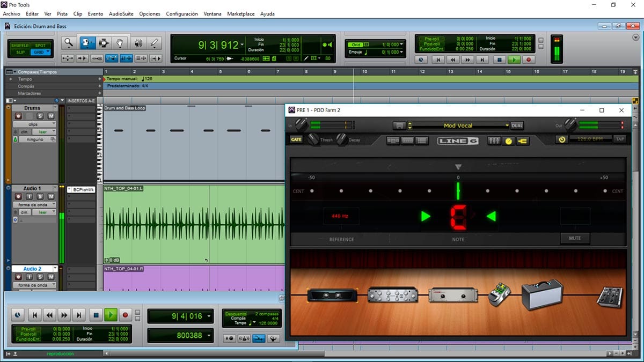Open the main counter 9|3|912 format dropdown
This screenshot has height=362, width=644.
click(x=243, y=45)
